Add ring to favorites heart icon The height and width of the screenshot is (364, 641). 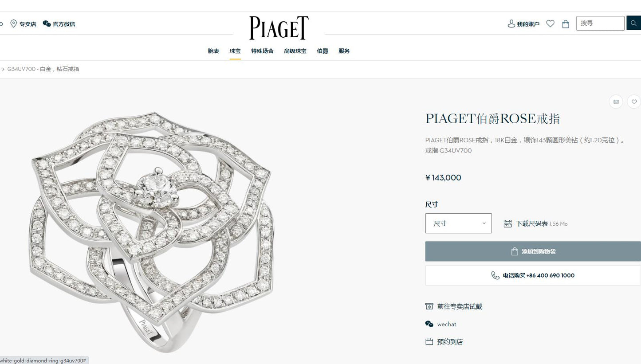pos(634,102)
